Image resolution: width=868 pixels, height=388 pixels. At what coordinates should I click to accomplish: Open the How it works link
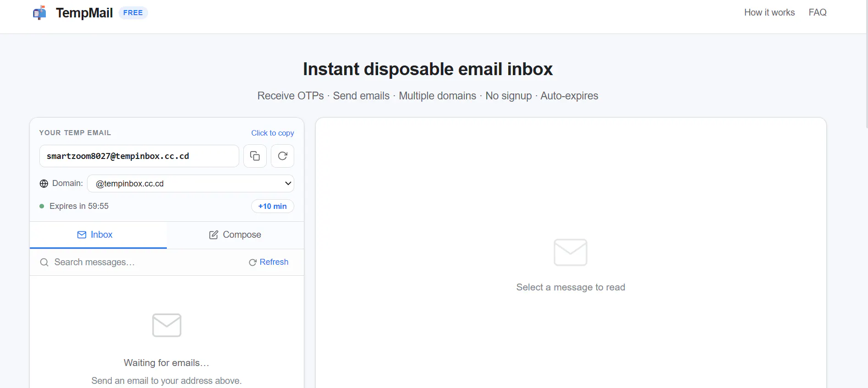pyautogui.click(x=769, y=12)
